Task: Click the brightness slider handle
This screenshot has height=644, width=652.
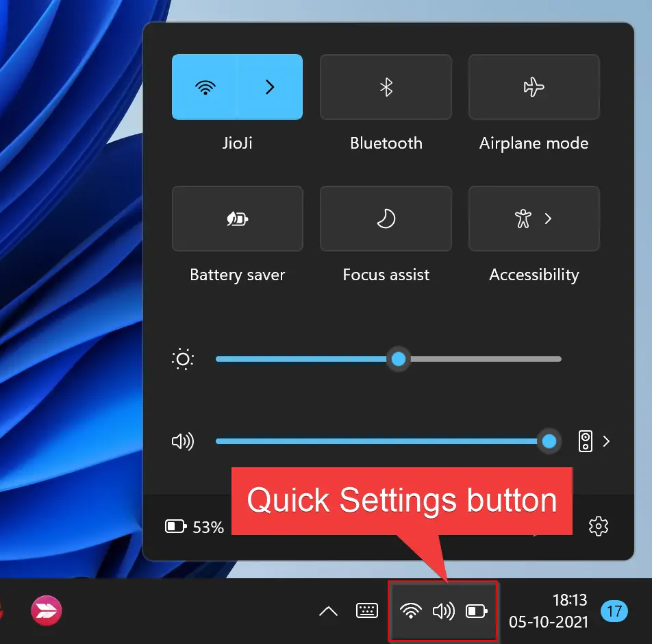Action: [399, 358]
